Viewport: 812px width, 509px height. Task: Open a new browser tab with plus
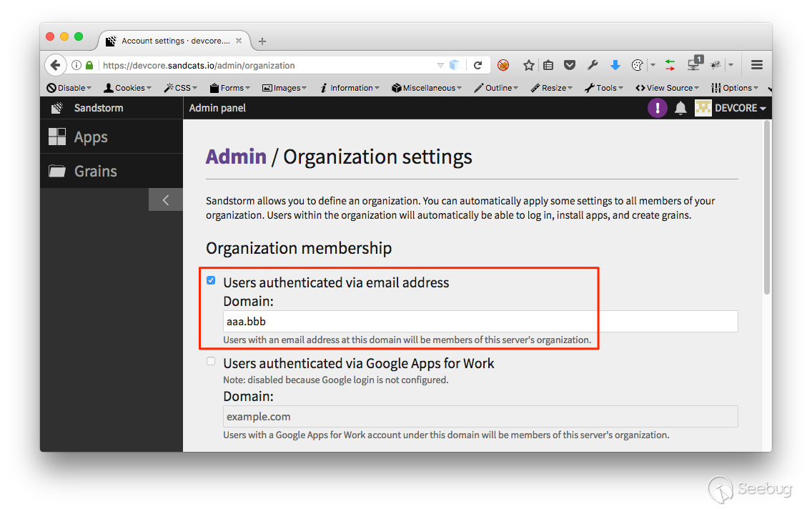262,41
